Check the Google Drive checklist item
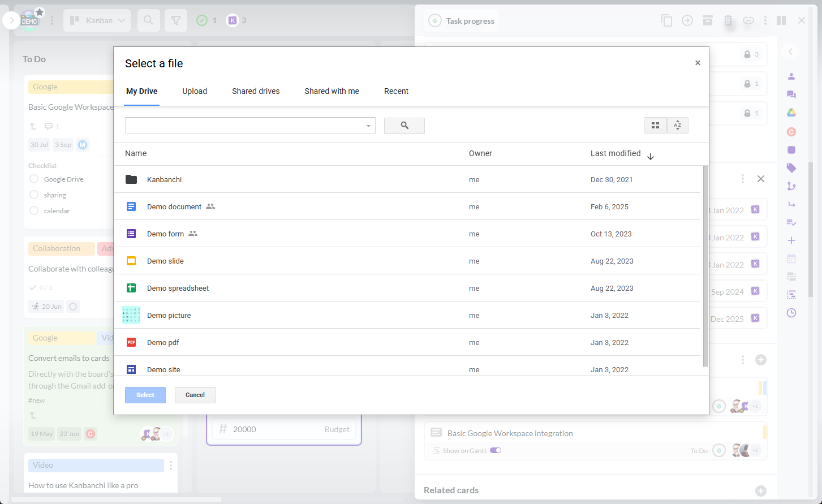This screenshot has height=504, width=822. [x=34, y=179]
